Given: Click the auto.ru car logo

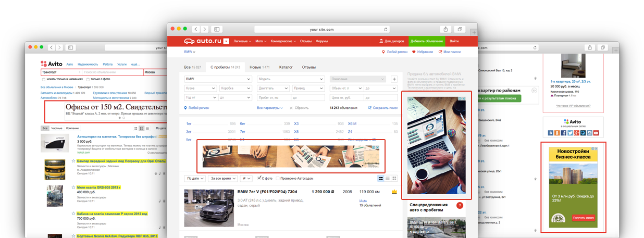Looking at the screenshot, I should [203, 41].
